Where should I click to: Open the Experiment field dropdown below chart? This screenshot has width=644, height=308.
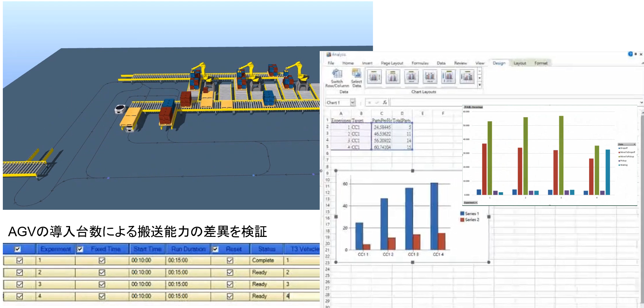[476, 203]
